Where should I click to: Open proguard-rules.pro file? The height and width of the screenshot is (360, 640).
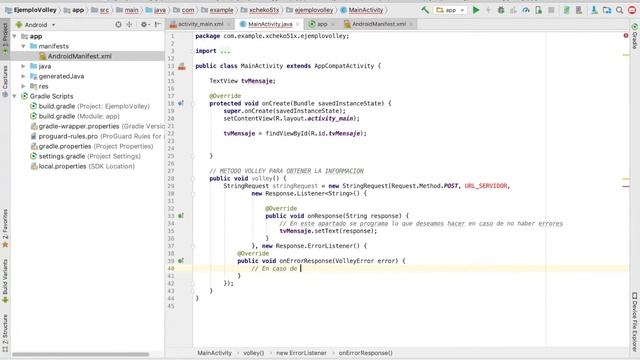97,136
